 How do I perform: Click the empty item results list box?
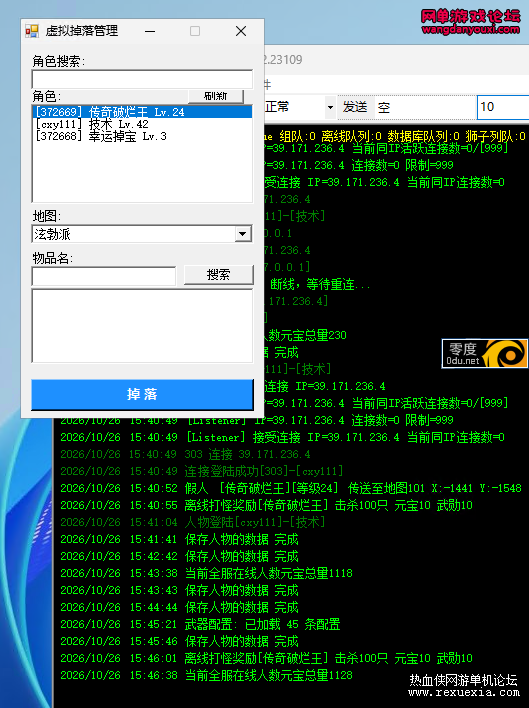pos(142,326)
